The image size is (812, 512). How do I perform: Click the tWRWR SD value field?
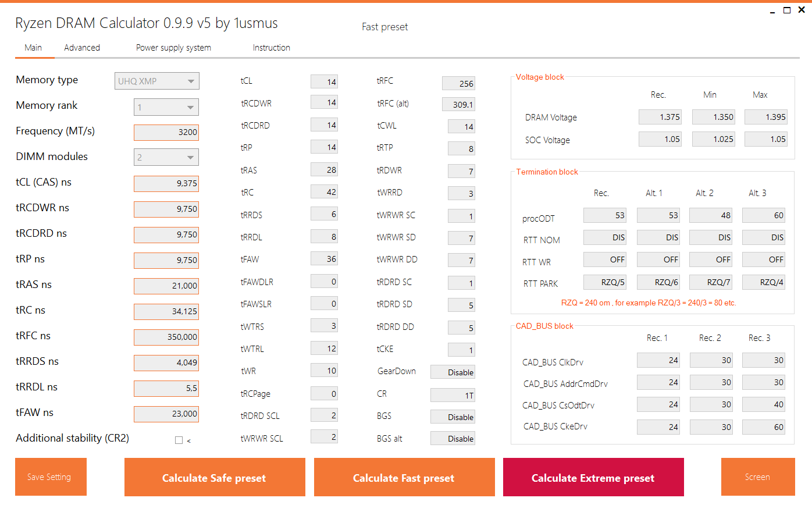coord(461,239)
